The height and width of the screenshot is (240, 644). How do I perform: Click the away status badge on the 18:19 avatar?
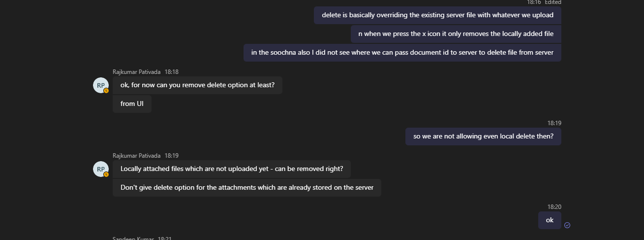[x=106, y=174]
